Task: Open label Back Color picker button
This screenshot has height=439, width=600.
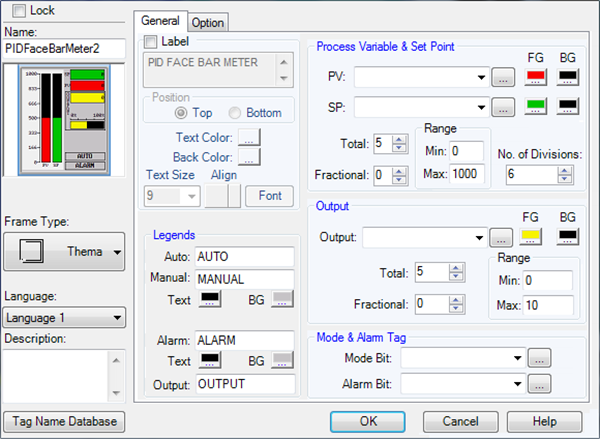Action: (x=249, y=157)
